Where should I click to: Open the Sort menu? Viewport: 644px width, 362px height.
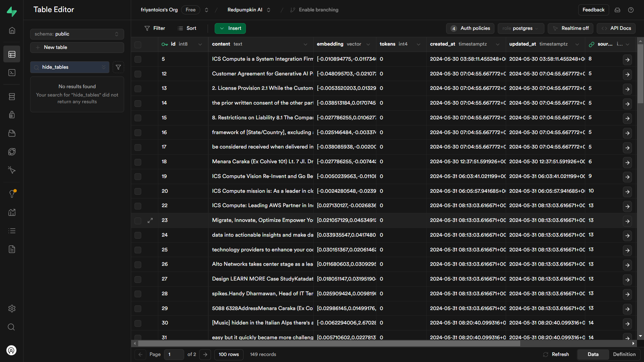coord(187,28)
